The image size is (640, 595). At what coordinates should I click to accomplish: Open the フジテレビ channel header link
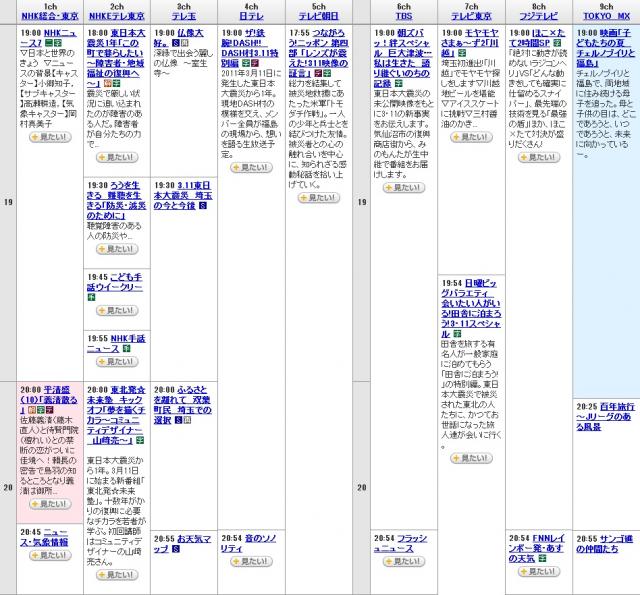click(x=539, y=16)
